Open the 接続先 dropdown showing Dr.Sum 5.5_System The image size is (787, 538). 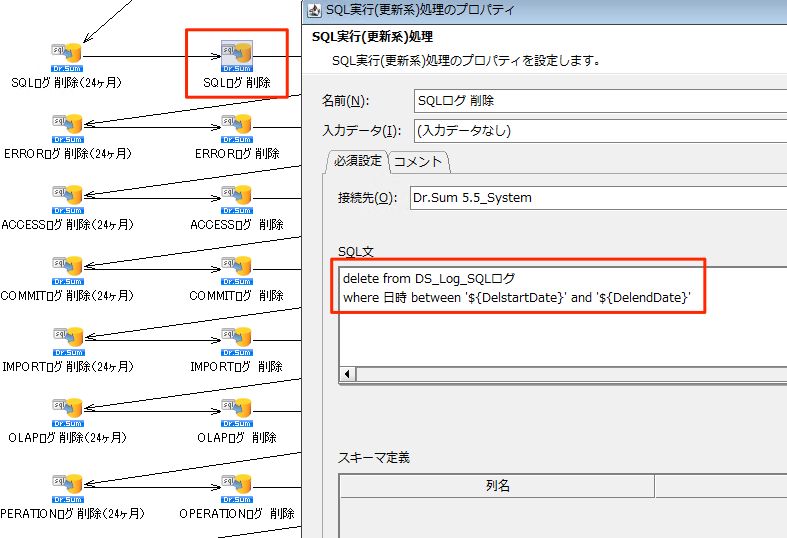click(x=598, y=198)
